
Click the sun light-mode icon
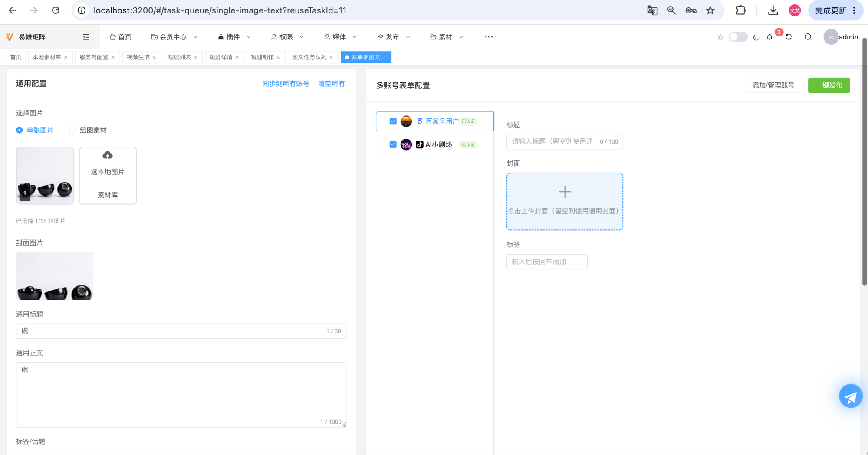coord(720,37)
